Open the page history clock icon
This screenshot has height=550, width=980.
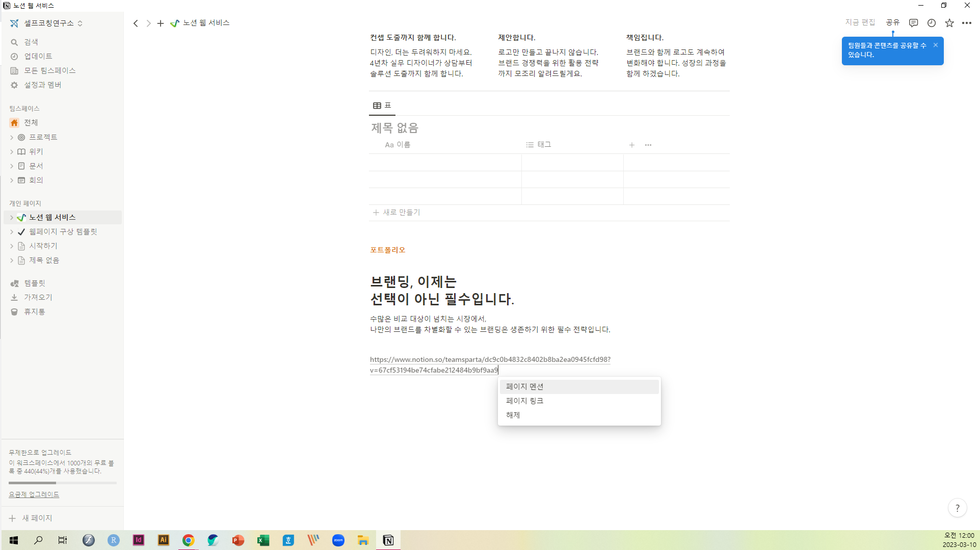point(932,23)
